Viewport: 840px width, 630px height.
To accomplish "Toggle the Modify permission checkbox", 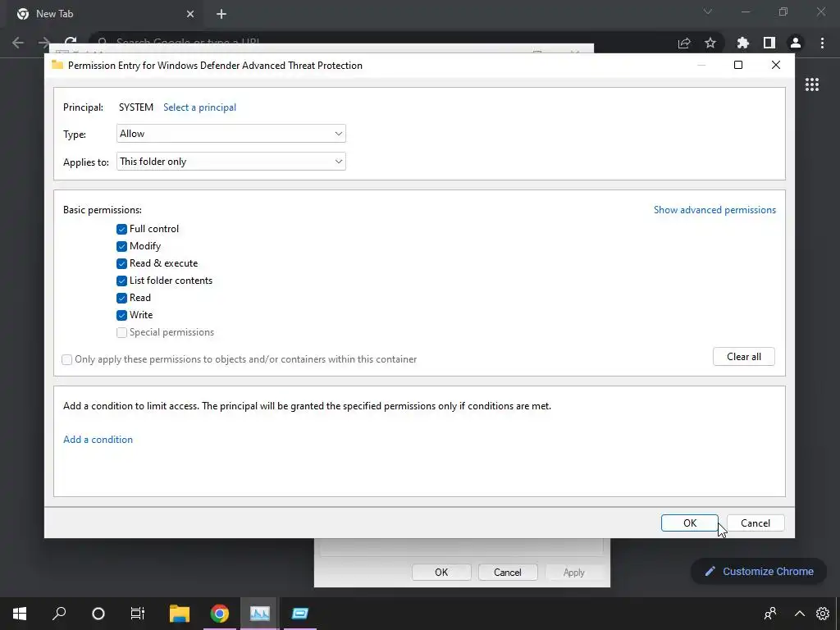I will click(x=121, y=246).
